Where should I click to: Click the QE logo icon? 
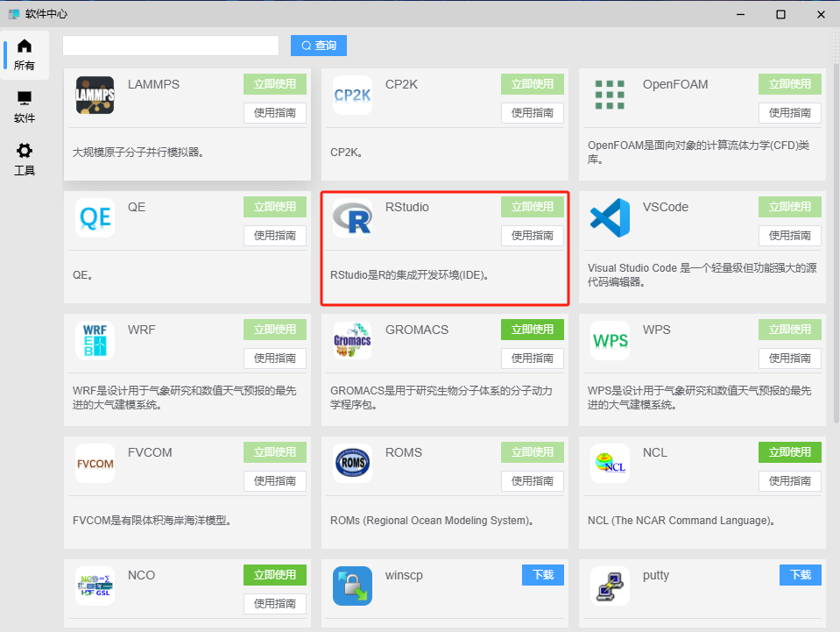pos(95,218)
